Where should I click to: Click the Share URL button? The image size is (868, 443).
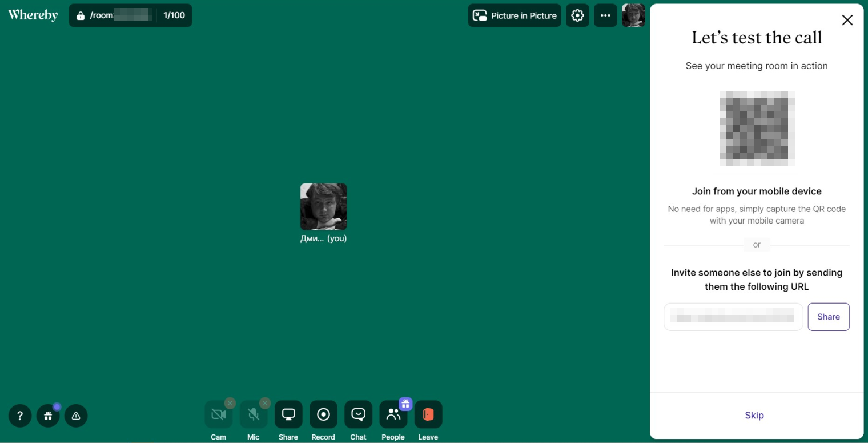[829, 317]
